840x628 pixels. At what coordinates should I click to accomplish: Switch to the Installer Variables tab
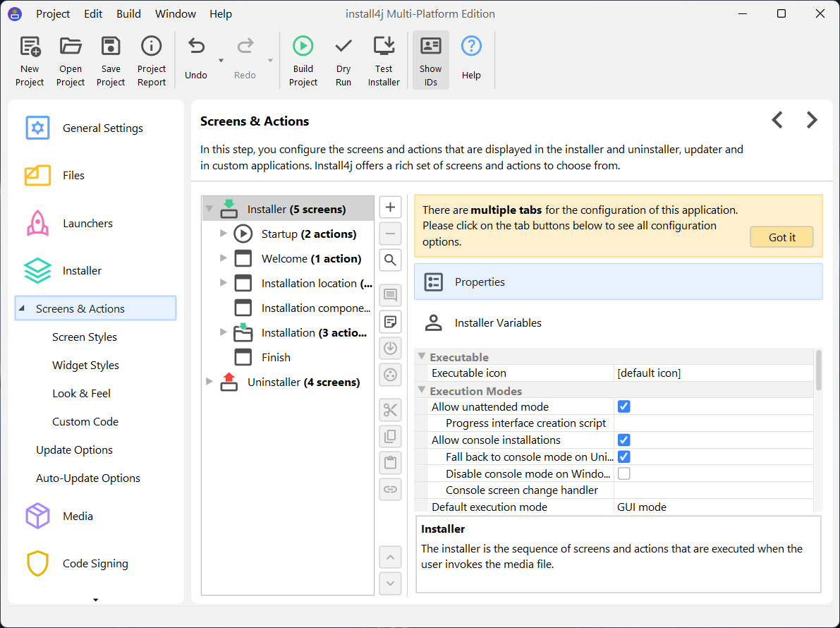tap(498, 323)
